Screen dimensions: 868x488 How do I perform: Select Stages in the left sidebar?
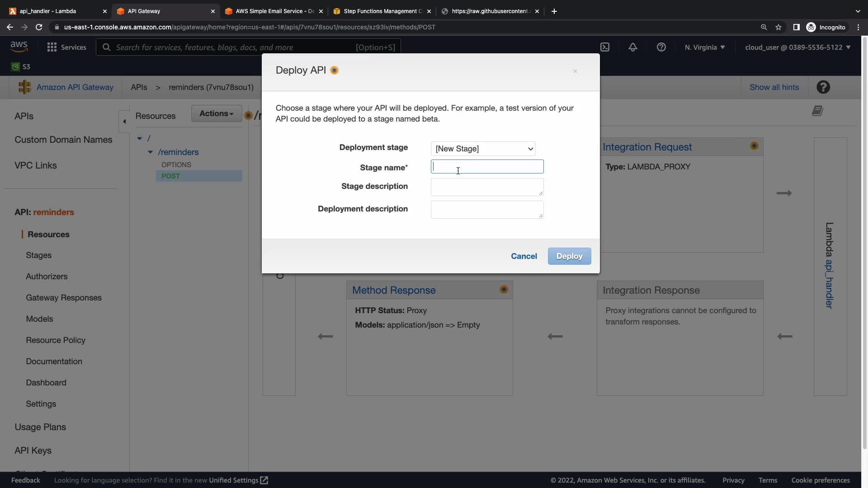pos(38,255)
